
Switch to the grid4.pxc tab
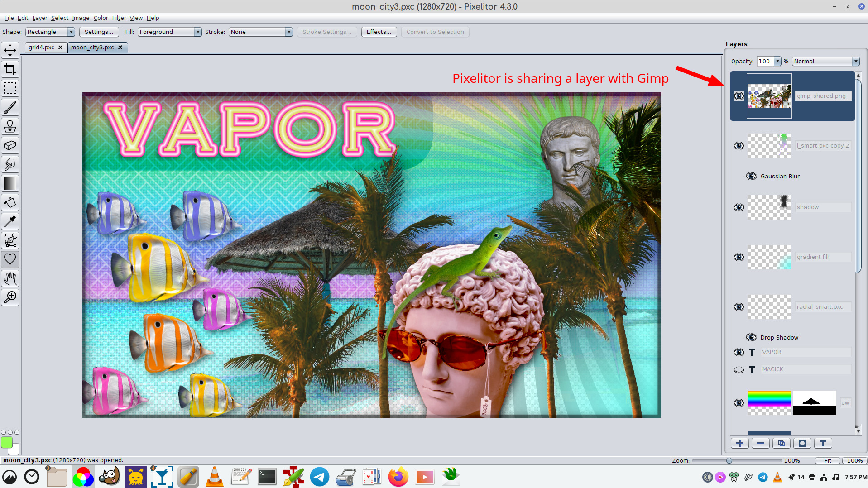click(42, 47)
